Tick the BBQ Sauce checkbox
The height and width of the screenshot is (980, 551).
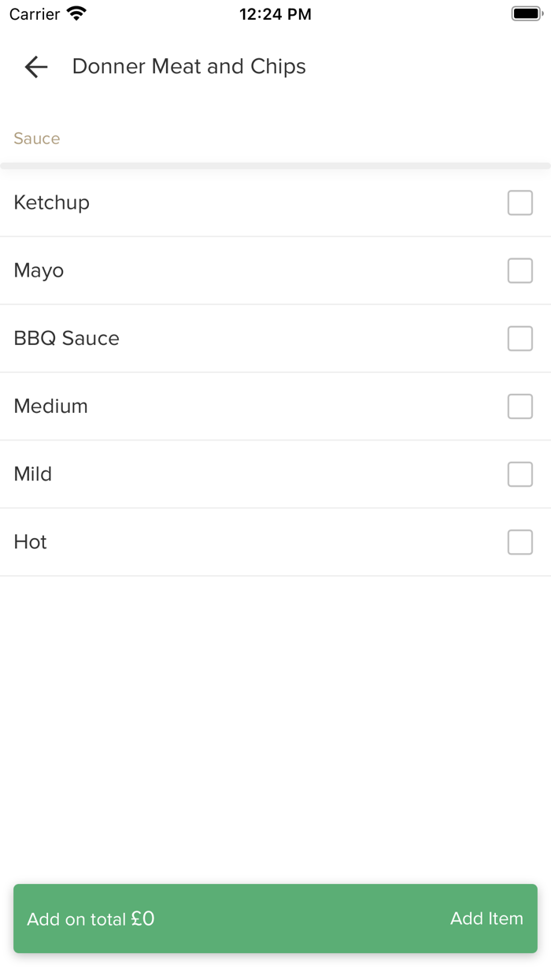click(520, 338)
